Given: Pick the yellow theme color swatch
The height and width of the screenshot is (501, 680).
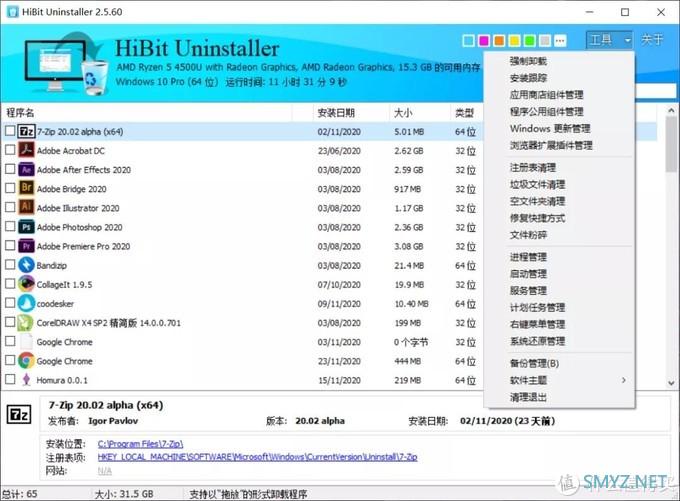Looking at the screenshot, I should (514, 41).
